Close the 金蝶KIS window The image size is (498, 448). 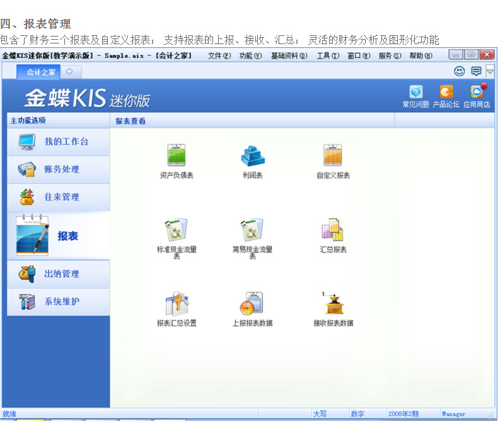click(x=487, y=55)
